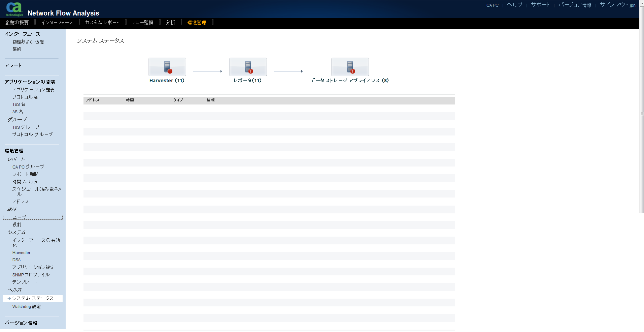Image resolution: width=644 pixels, height=332 pixels.
Task: Open 役割 in the sidebar
Action: [x=17, y=224]
